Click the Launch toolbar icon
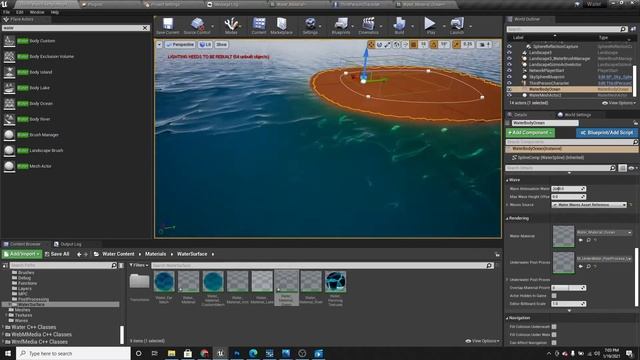This screenshot has height=360, width=640. (457, 26)
